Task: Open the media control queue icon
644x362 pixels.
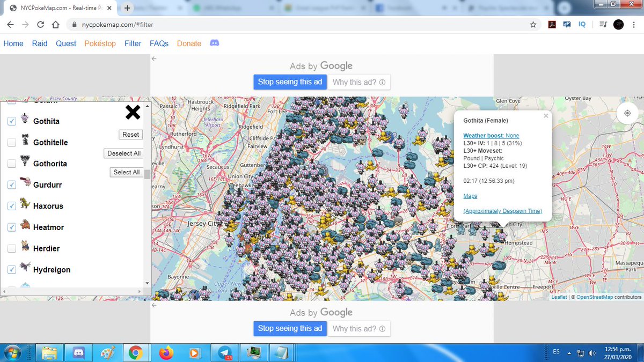Action: (602, 24)
